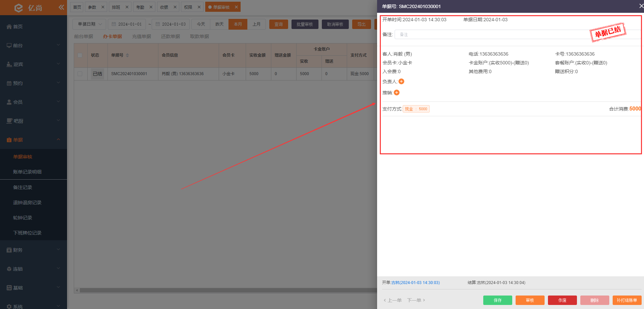This screenshot has width=644, height=309.
Task: Expand the 吧厨 sidebar menu
Action: point(34,121)
